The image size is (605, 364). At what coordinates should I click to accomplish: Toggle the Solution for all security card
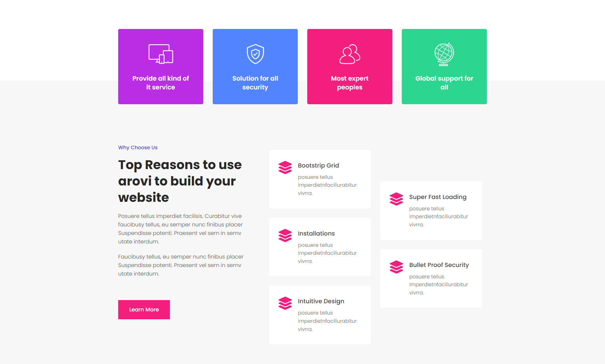(x=255, y=66)
